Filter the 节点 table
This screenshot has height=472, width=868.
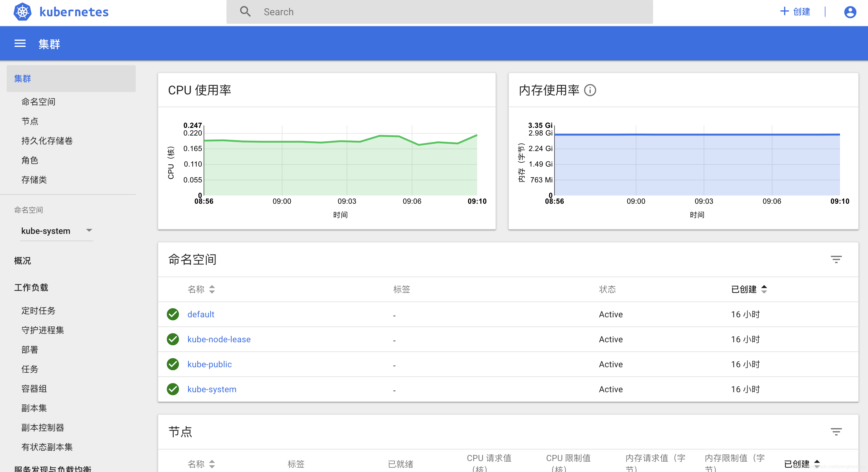coord(836,431)
